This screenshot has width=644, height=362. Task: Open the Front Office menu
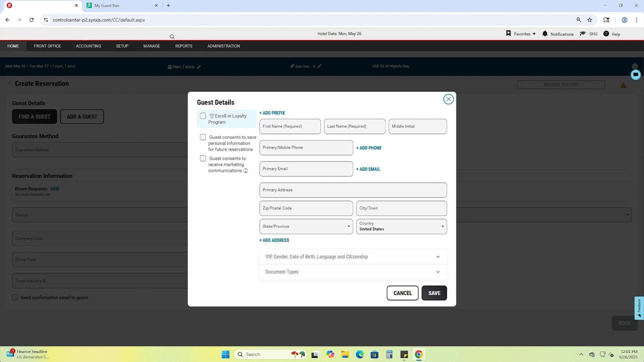[47, 46]
